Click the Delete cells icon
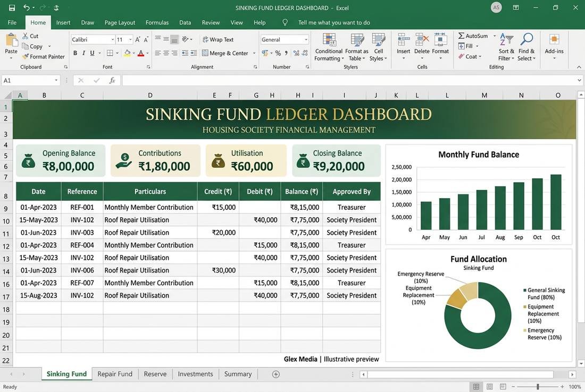Image resolution: width=585 pixels, height=392 pixels. coord(422,39)
